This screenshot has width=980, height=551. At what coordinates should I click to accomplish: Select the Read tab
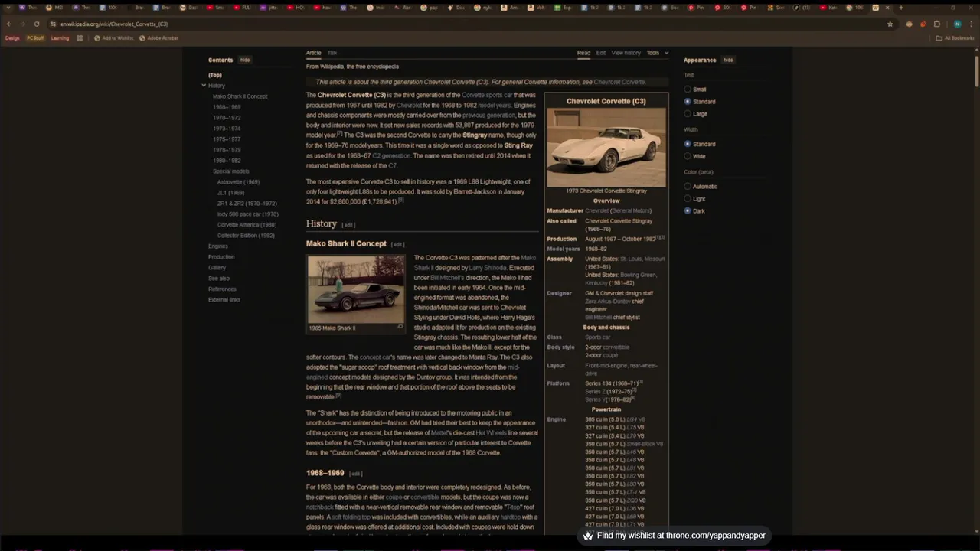(x=583, y=53)
